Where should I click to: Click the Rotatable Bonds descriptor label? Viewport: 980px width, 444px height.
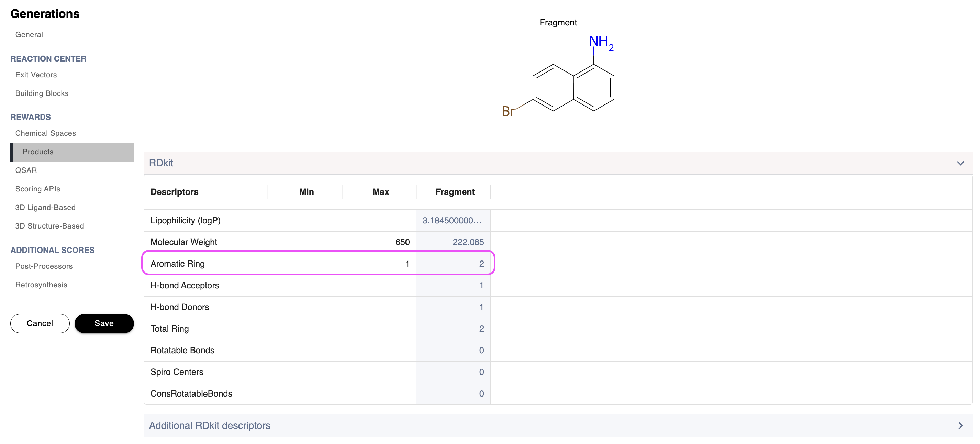[x=182, y=351]
